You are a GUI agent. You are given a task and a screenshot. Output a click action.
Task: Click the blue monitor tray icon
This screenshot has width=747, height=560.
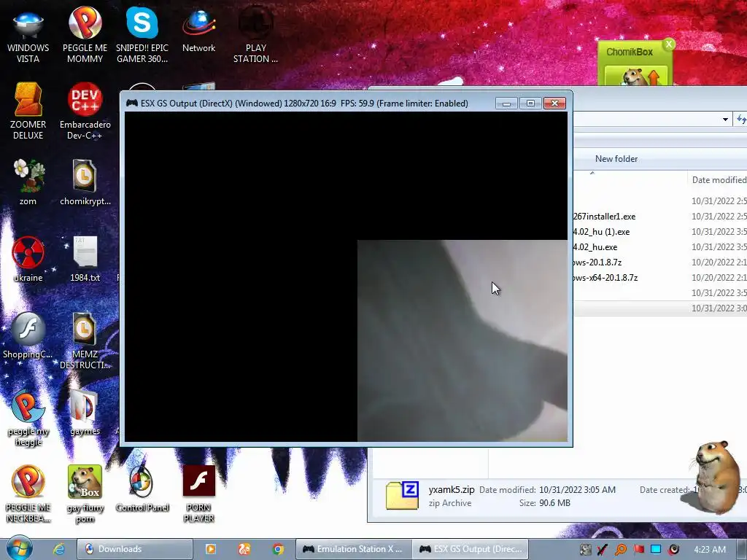[656, 549]
